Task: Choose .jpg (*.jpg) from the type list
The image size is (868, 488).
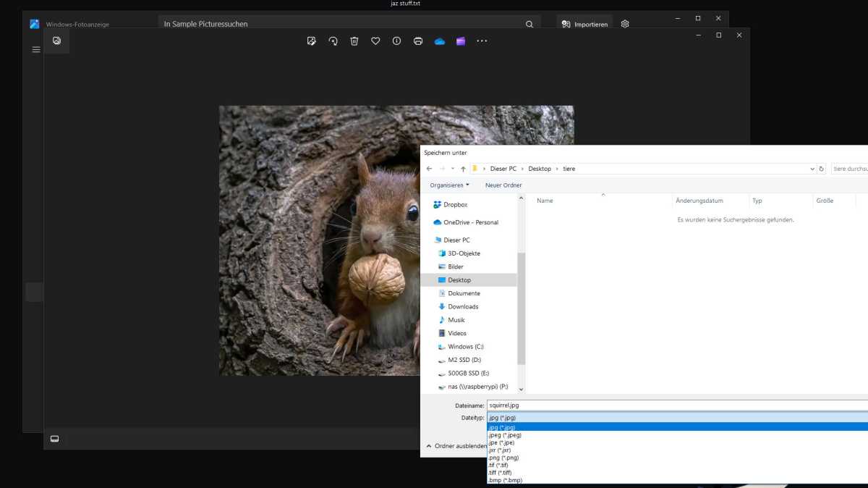Action: tap(677, 427)
